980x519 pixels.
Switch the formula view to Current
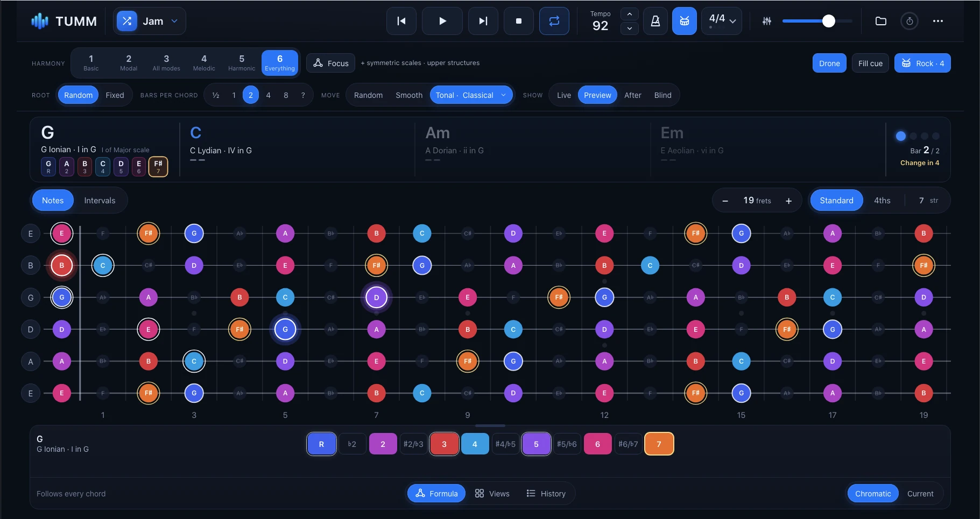[x=920, y=493]
